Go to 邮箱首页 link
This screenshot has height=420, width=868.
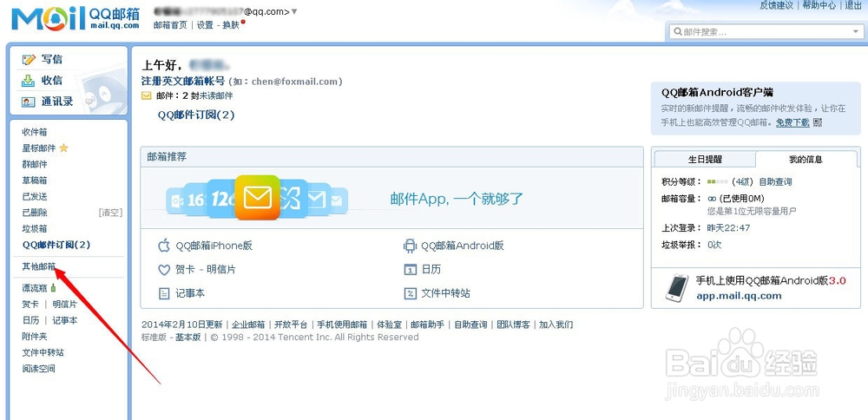click(170, 25)
